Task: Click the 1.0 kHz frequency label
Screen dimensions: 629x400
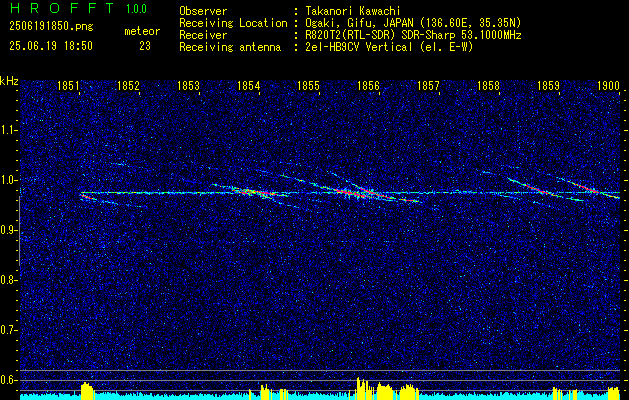Action: click(x=7, y=180)
